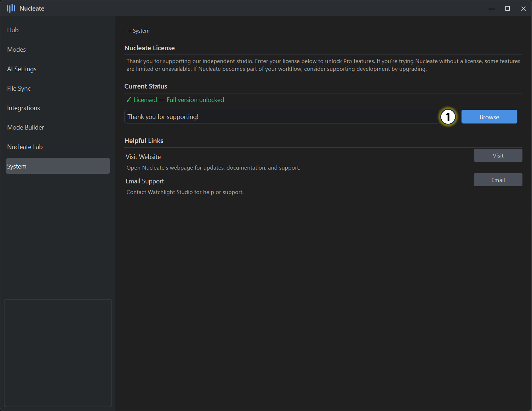
Task: Click the Visit website button
Action: point(498,155)
